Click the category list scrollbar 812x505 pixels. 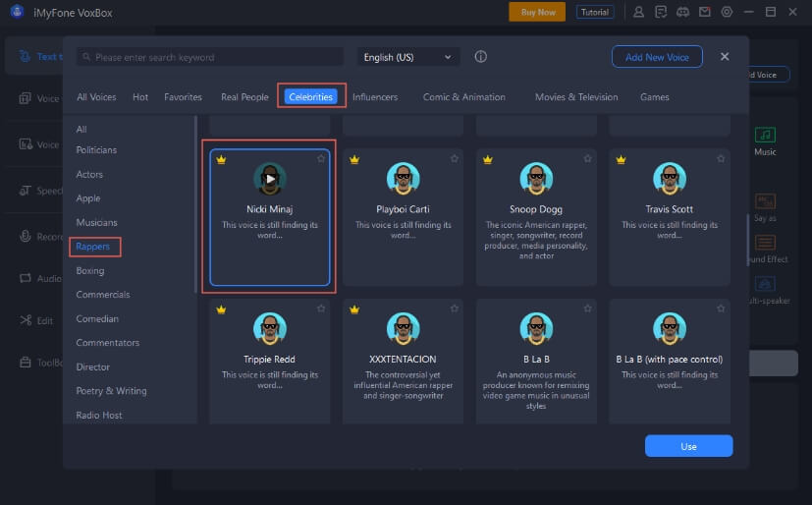[195, 204]
